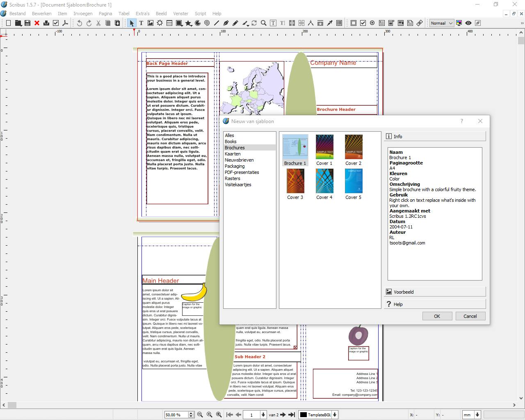Click the Export as PDF icon
The width and height of the screenshot is (525, 420).
click(65, 23)
